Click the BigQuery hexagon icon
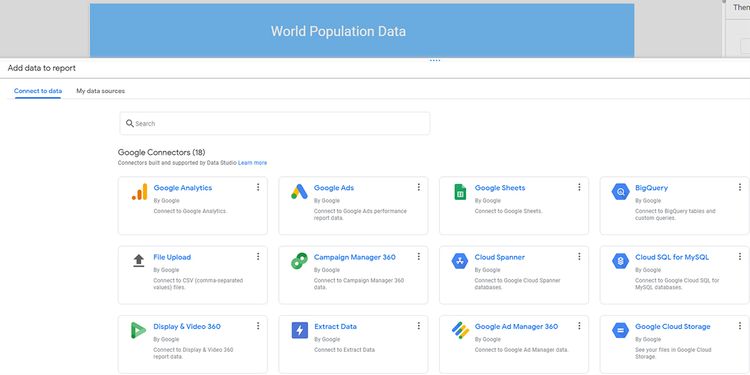This screenshot has width=750, height=375. (x=620, y=192)
